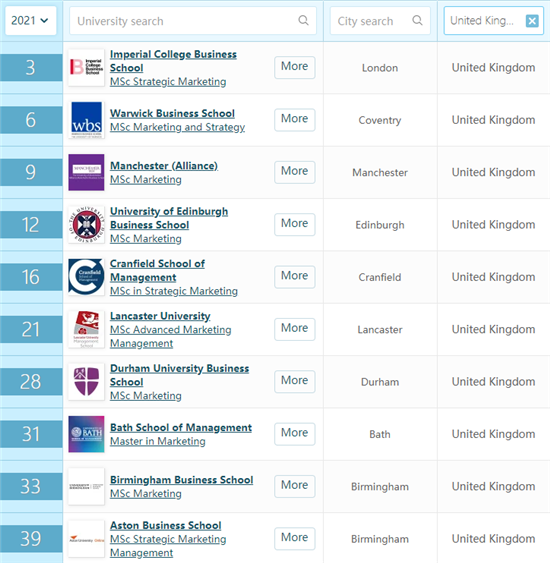Click the University of Edinburgh crest logo

[87, 225]
